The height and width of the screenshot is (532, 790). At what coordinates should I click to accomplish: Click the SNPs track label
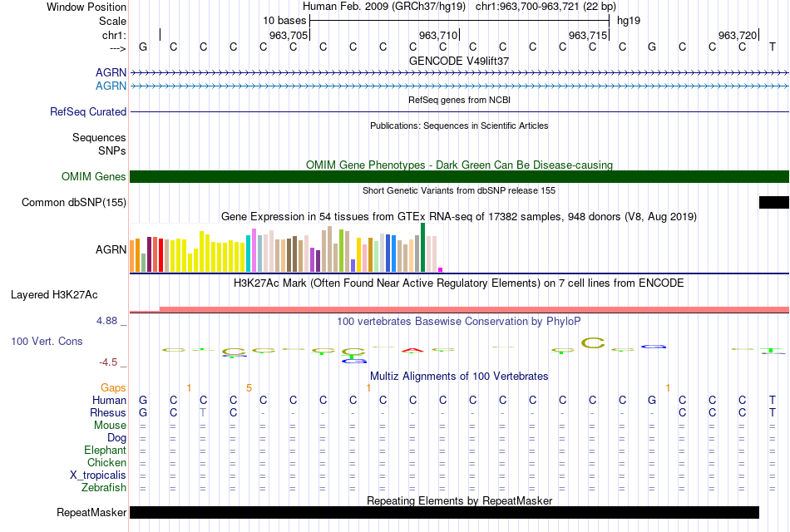tap(112, 150)
